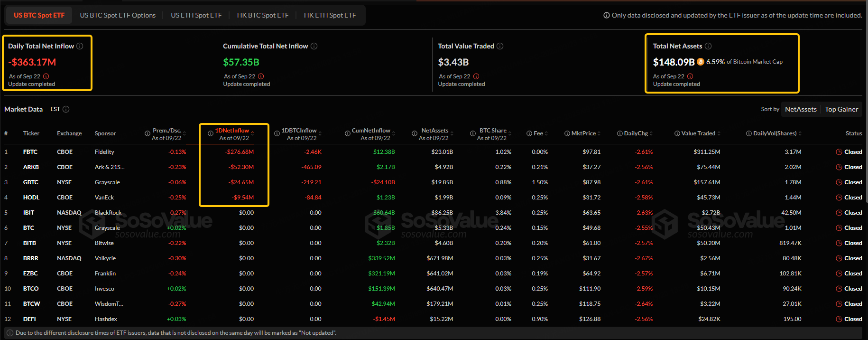
Task: Click the Hashdex sponsor cell
Action: [x=106, y=319]
